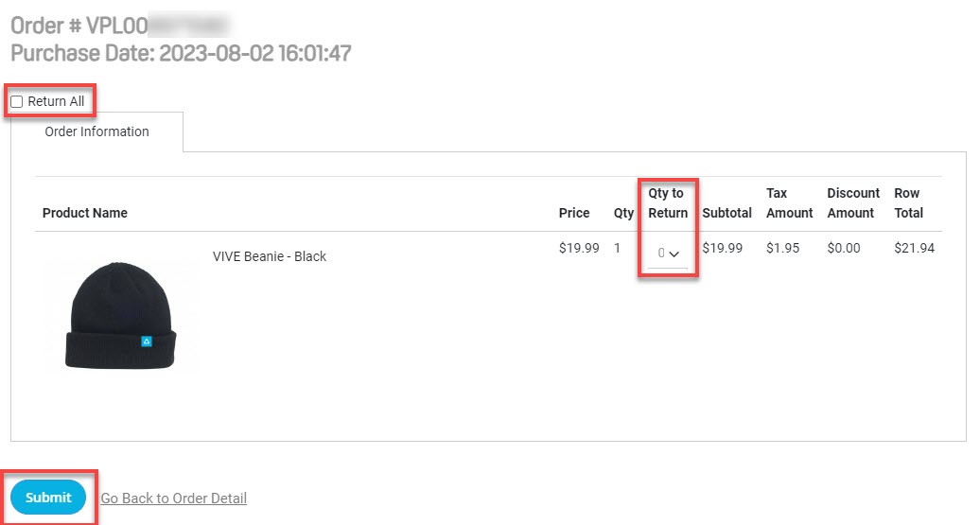Click the blue logo tag on beanie

click(147, 341)
